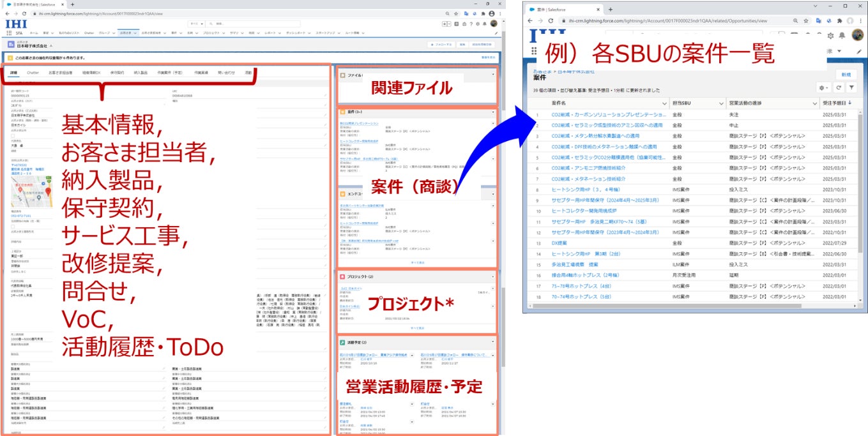
Task: Select お客さま担当者 tab
Action: coord(59,73)
